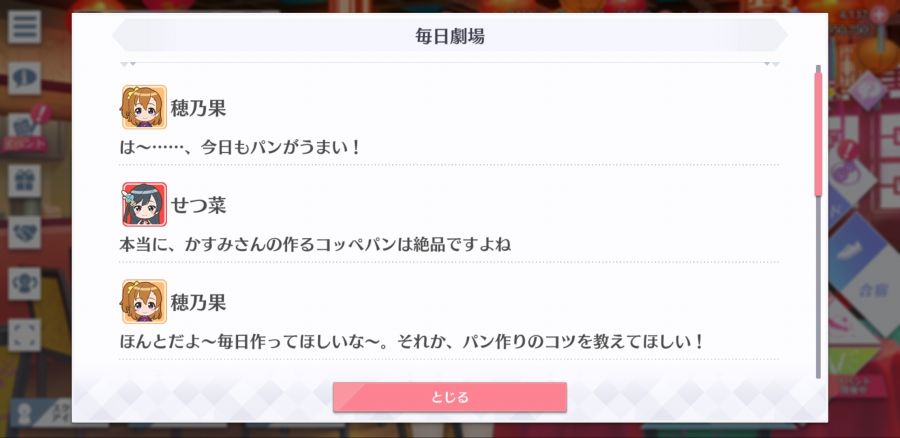This screenshot has width=900, height=438.
Task: Select the 毎日劇場 title header
Action: [450, 36]
